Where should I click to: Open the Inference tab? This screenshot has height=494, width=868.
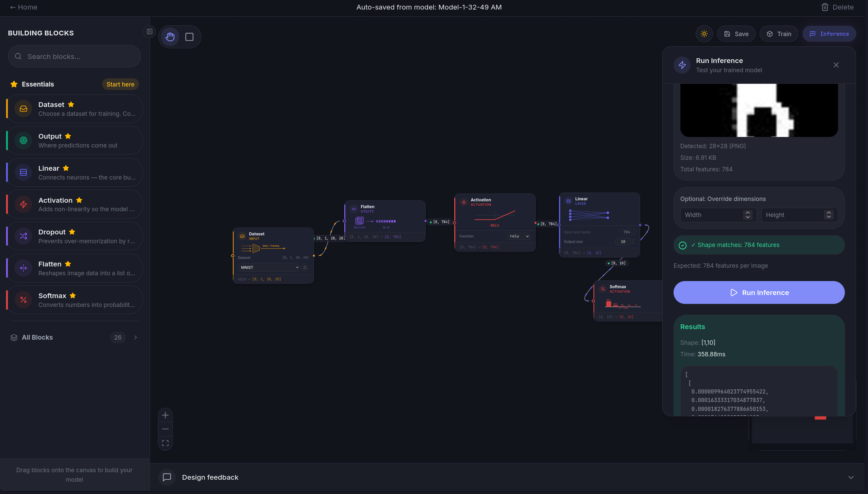(x=829, y=34)
